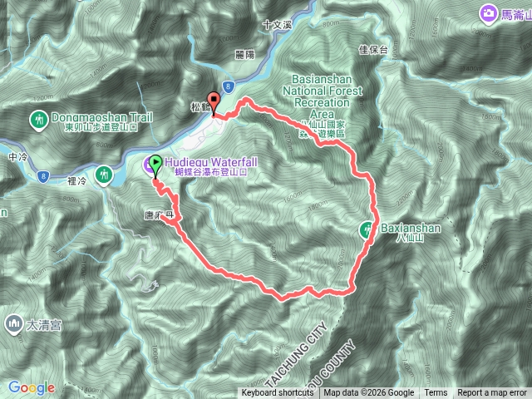Open the Terms link
Image resolution: width=532 pixels, height=399 pixels.
coord(436,393)
